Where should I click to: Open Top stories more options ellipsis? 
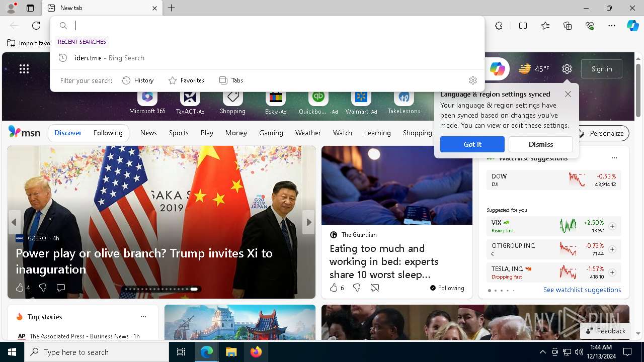(143, 317)
